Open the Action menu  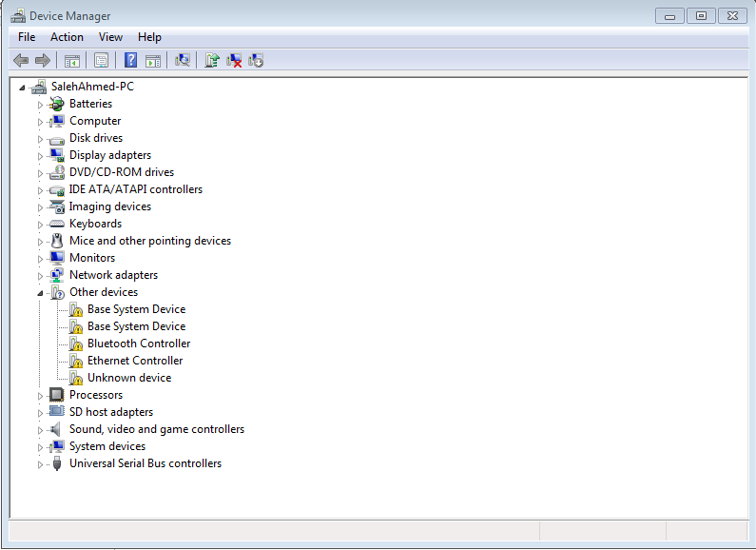tap(67, 37)
